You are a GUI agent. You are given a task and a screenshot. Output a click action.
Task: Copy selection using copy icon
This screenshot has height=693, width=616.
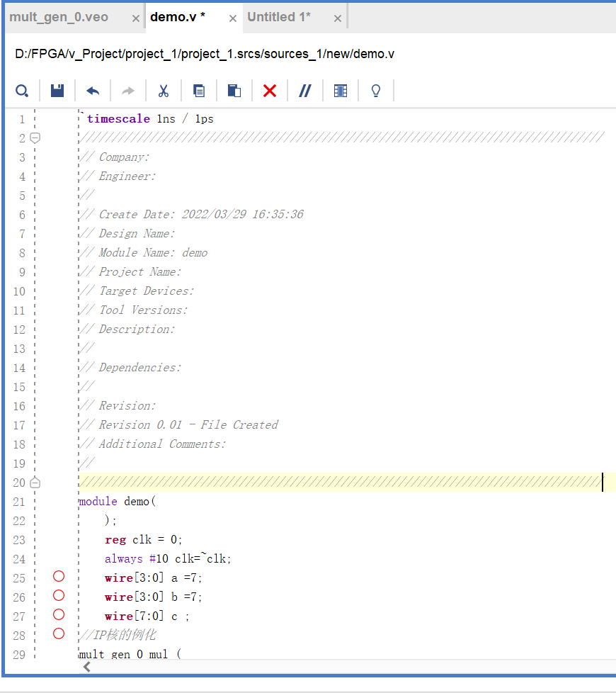point(199,91)
